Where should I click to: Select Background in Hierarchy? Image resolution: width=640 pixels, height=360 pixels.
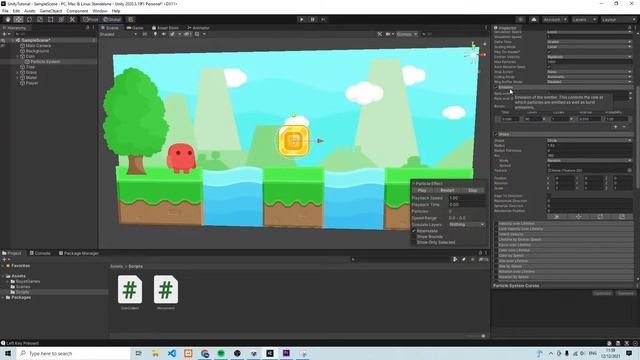(x=37, y=51)
